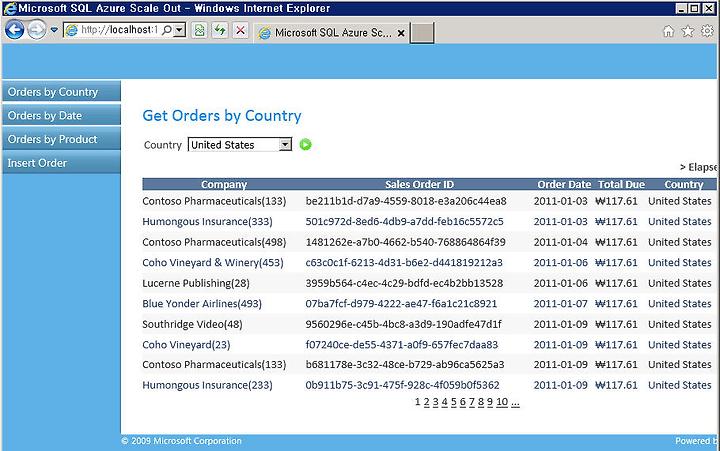Go to results page 4
Screen dimensions: 720x451
(444, 402)
